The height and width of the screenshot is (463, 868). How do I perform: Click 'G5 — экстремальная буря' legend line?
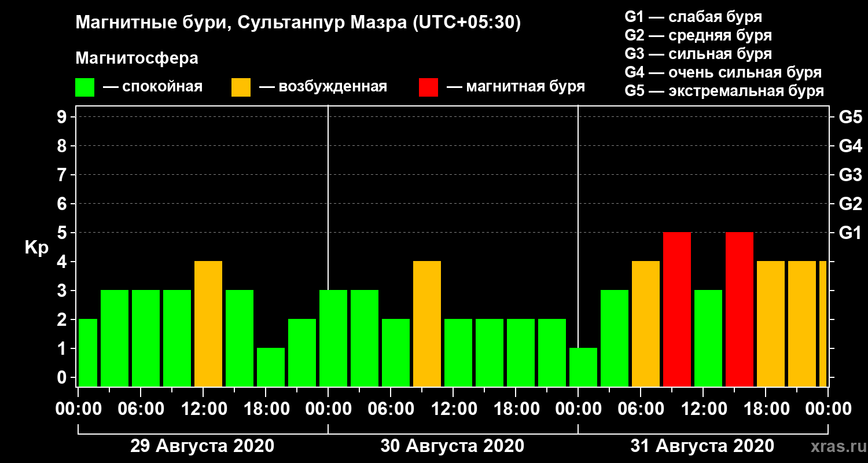pyautogui.click(x=724, y=91)
